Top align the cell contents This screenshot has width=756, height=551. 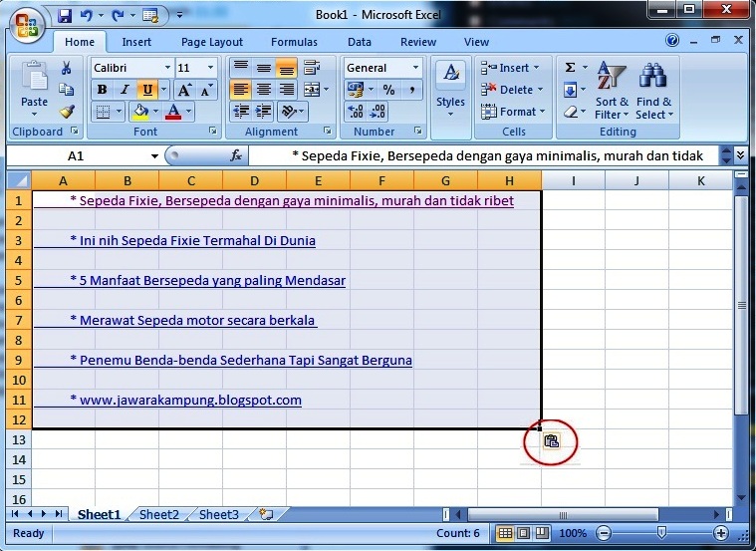[240, 68]
